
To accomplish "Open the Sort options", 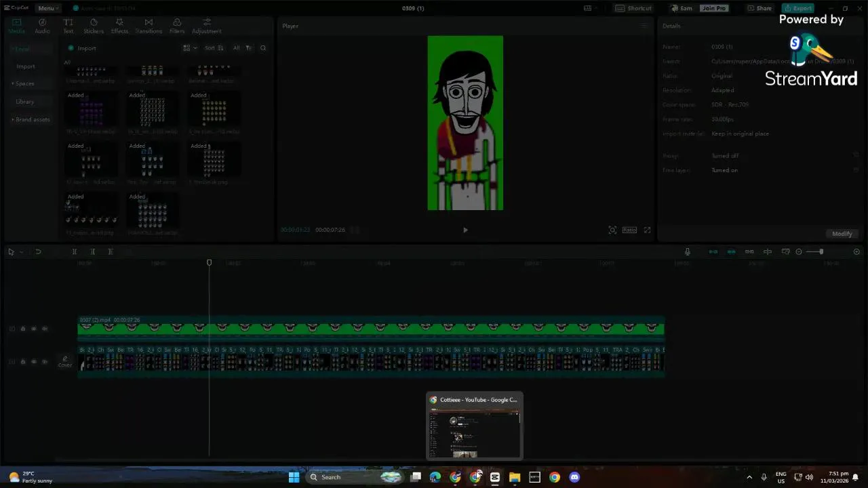I will [214, 48].
